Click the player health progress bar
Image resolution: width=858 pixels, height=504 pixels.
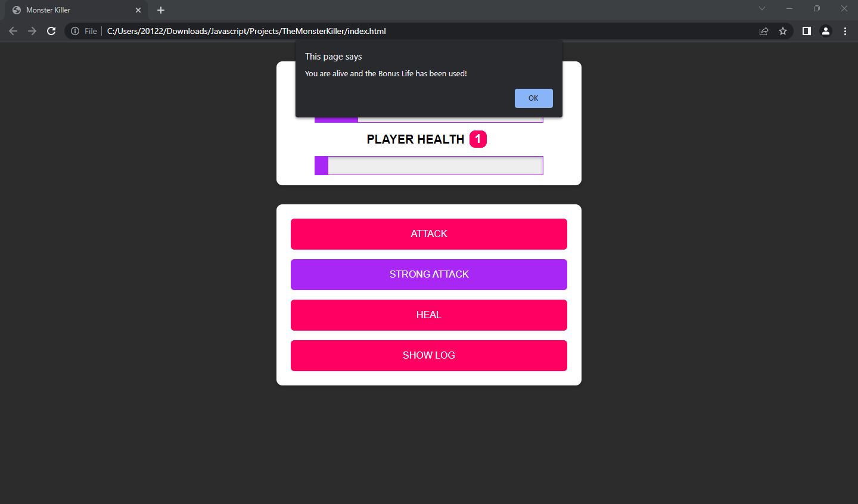click(429, 166)
